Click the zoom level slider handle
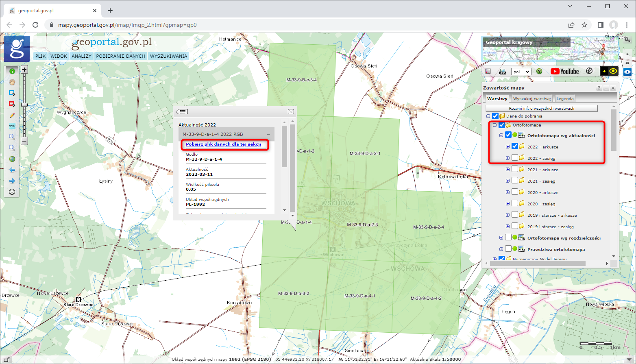 click(x=24, y=105)
